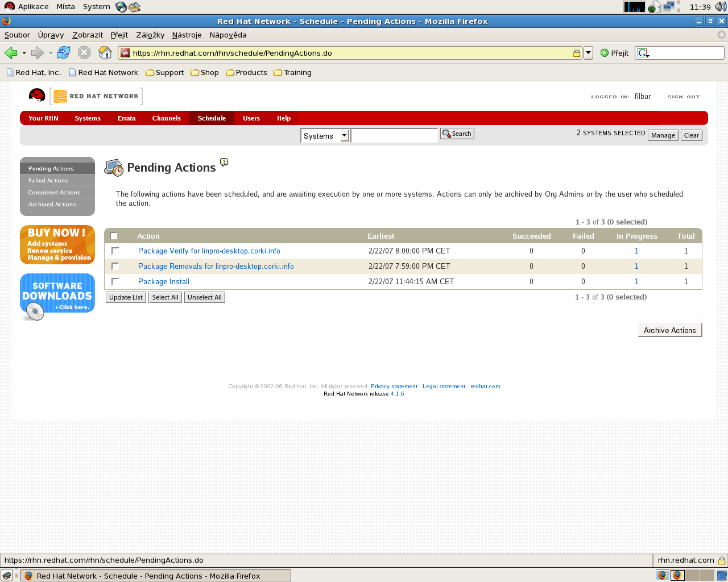Switch to the first workspace with Firefox
This screenshot has height=582, width=728.
tap(663, 575)
